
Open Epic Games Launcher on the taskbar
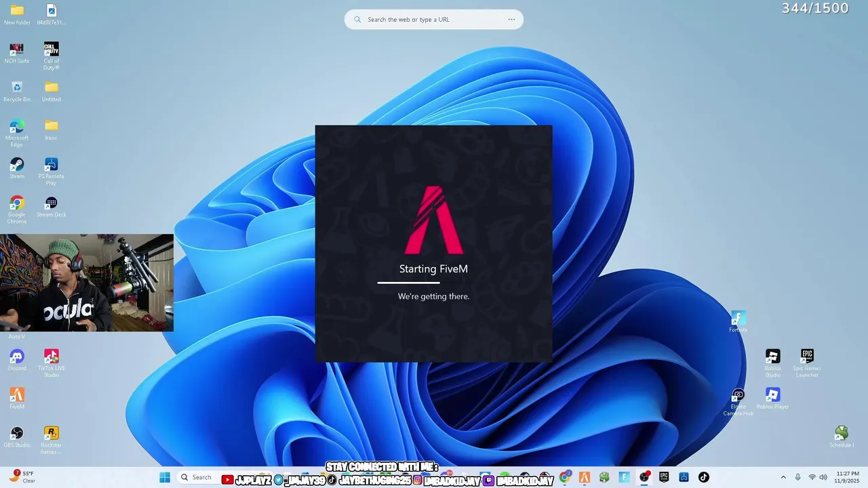pos(664,477)
